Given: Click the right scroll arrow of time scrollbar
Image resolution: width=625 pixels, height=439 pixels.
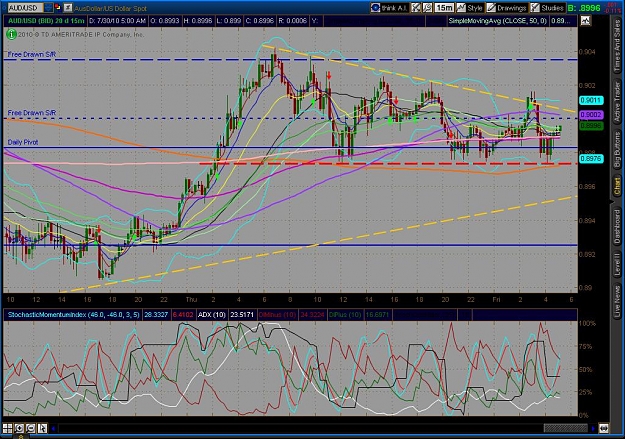Looking at the screenshot, I should pyautogui.click(x=594, y=429).
